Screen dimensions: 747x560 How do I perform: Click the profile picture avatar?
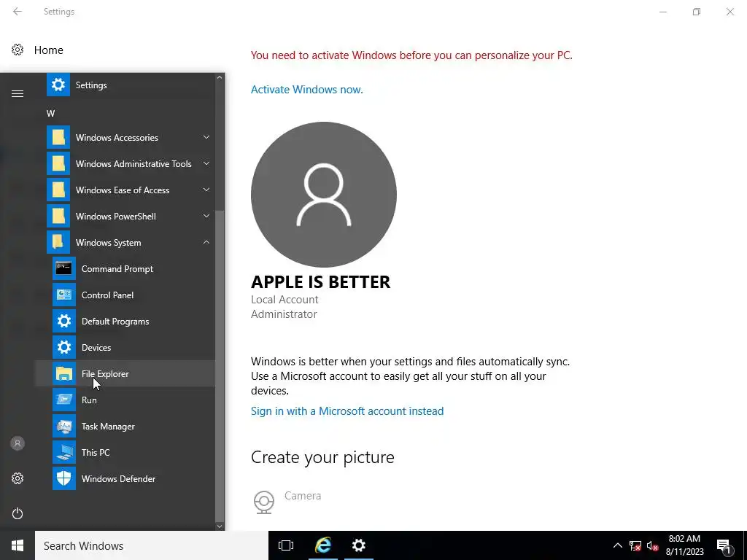coord(323,194)
